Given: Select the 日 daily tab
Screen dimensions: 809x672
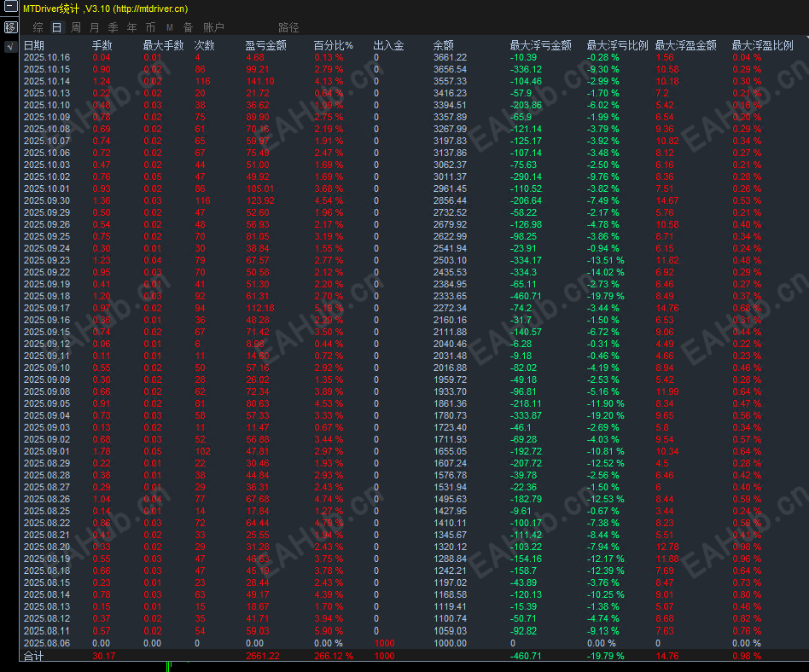Looking at the screenshot, I should (57, 27).
